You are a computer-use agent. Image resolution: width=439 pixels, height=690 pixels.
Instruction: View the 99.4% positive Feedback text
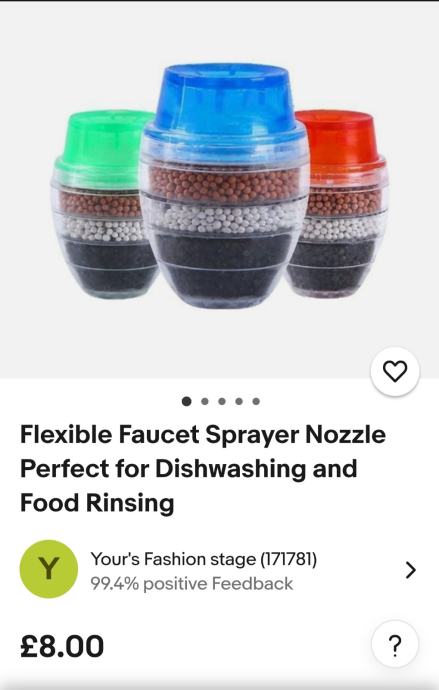coord(191,584)
